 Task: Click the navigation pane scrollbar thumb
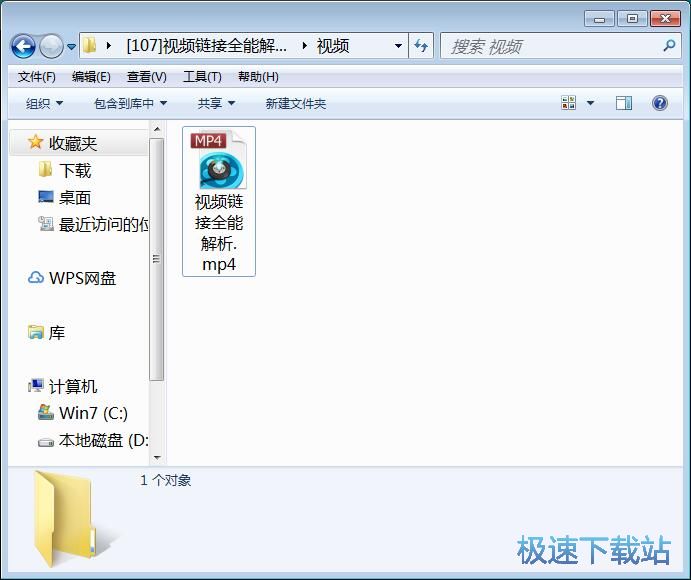(156, 259)
